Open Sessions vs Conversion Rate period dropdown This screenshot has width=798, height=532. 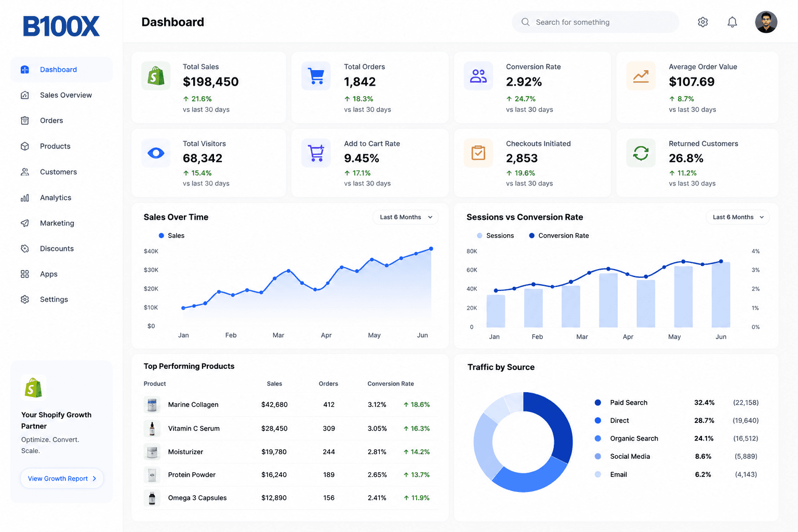[x=738, y=217]
